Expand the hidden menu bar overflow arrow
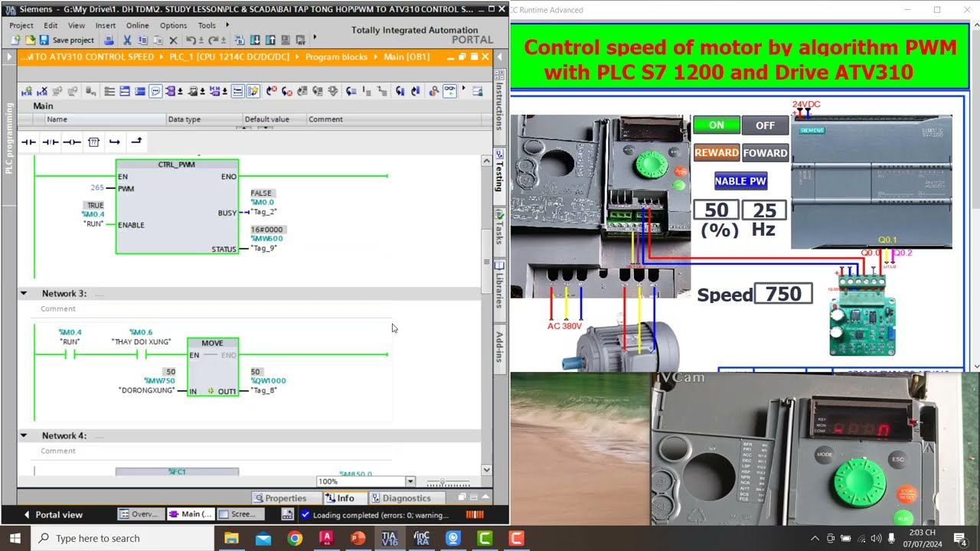The height and width of the screenshot is (551, 980). (x=227, y=24)
